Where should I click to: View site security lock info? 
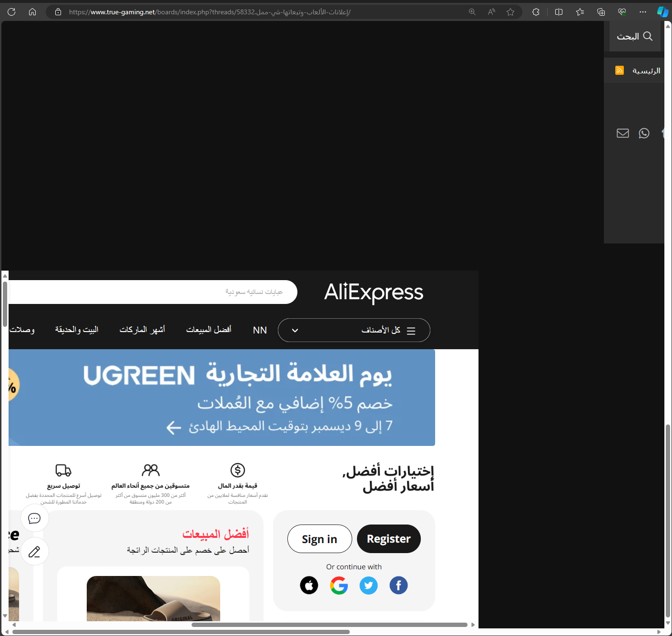tap(58, 12)
